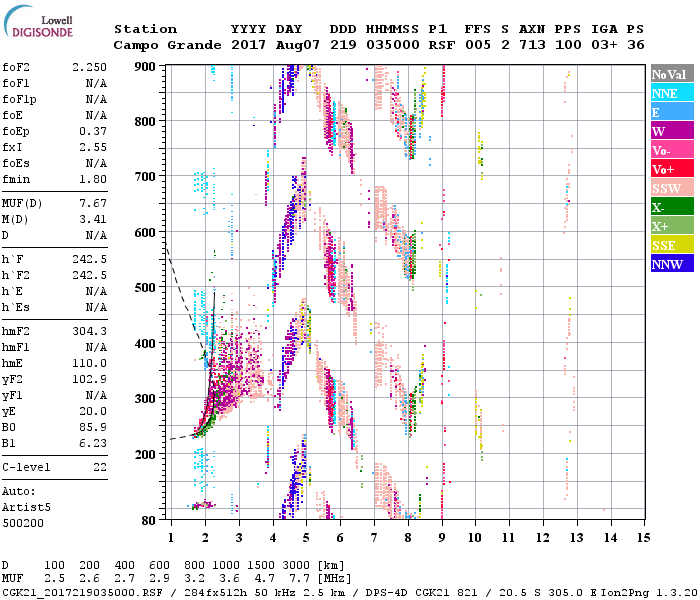700x600 pixels.
Task: Select the 900 km height axis label
Action: (x=146, y=67)
